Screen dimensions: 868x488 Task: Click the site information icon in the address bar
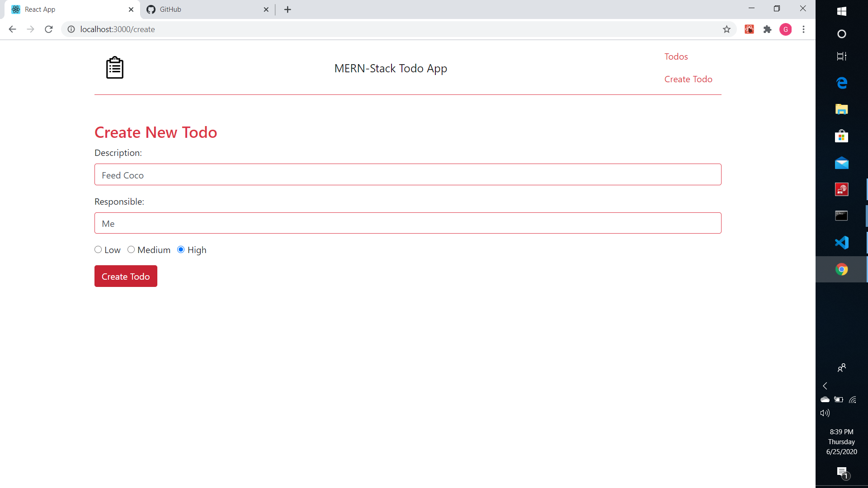click(71, 29)
